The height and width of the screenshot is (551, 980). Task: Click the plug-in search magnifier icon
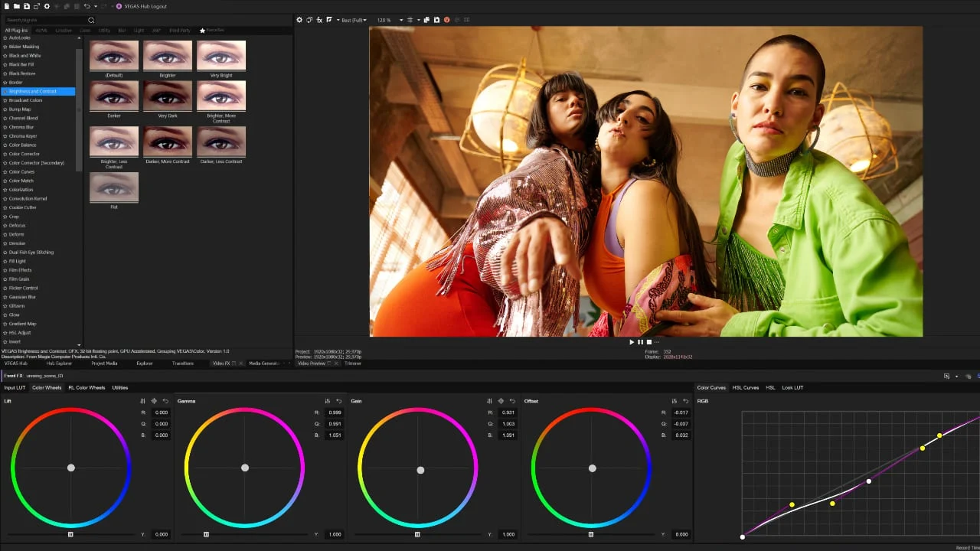pyautogui.click(x=91, y=21)
